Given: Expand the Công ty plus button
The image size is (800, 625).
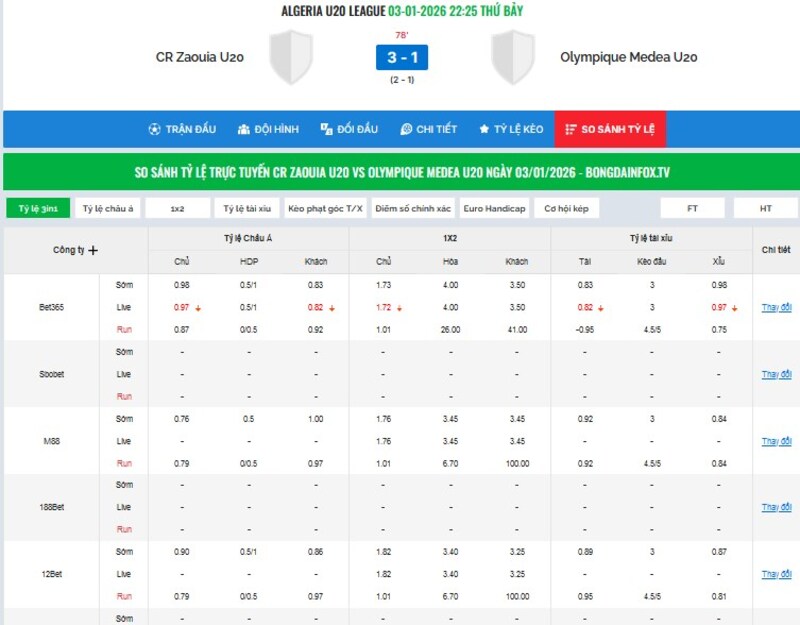Looking at the screenshot, I should [x=93, y=250].
